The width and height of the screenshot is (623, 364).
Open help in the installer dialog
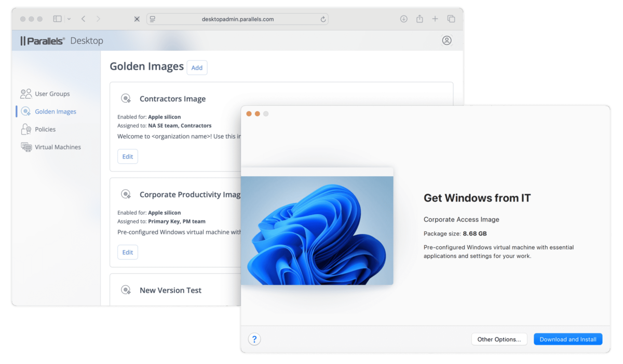coord(254,339)
